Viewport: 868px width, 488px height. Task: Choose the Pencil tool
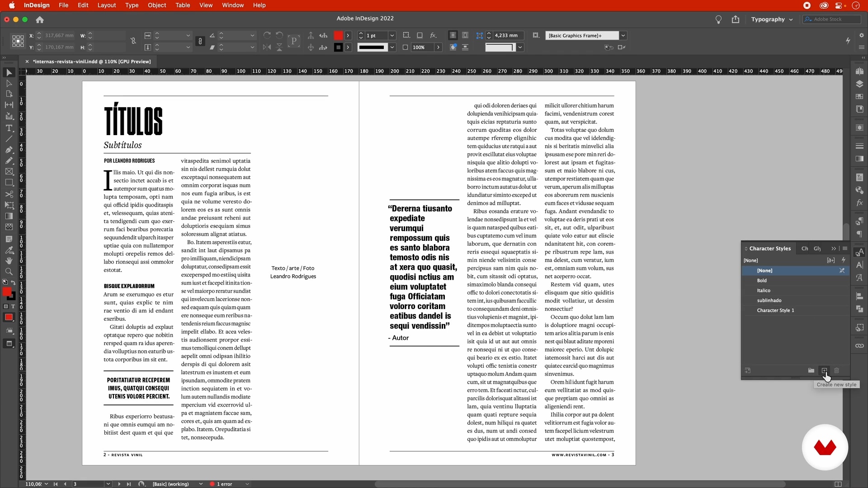pyautogui.click(x=9, y=160)
